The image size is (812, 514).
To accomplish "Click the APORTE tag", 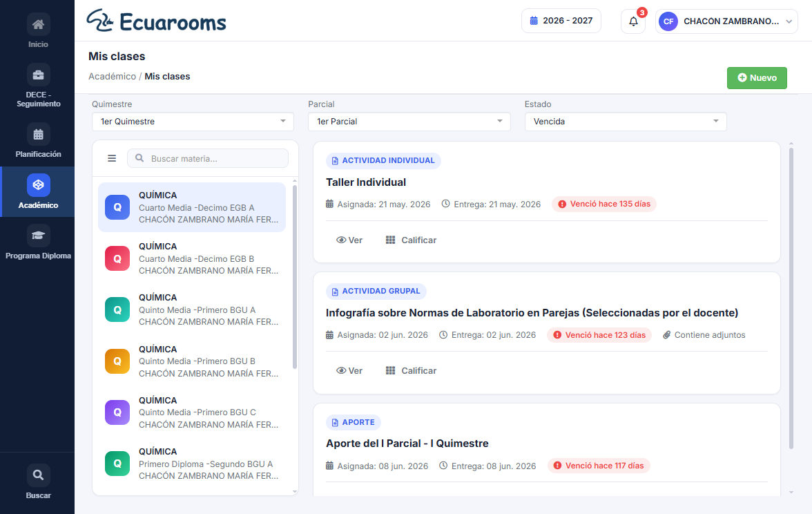I will [354, 422].
